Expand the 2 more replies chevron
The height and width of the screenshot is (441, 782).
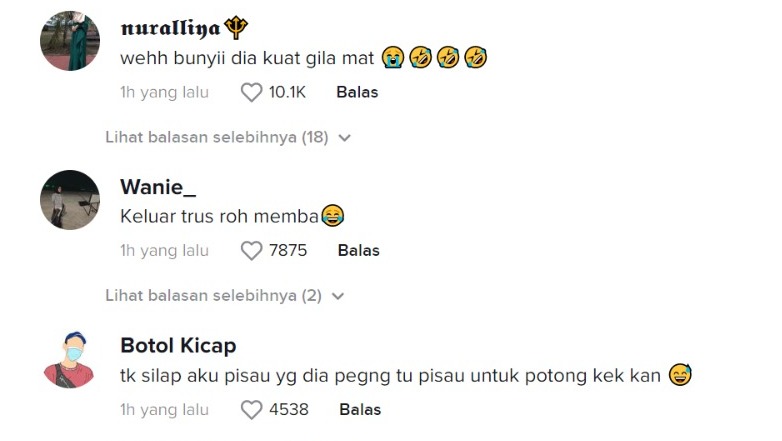pyautogui.click(x=338, y=296)
